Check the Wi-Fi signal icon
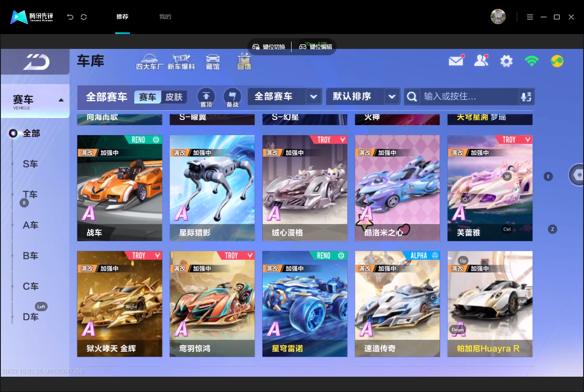The image size is (584, 392). coord(532,61)
